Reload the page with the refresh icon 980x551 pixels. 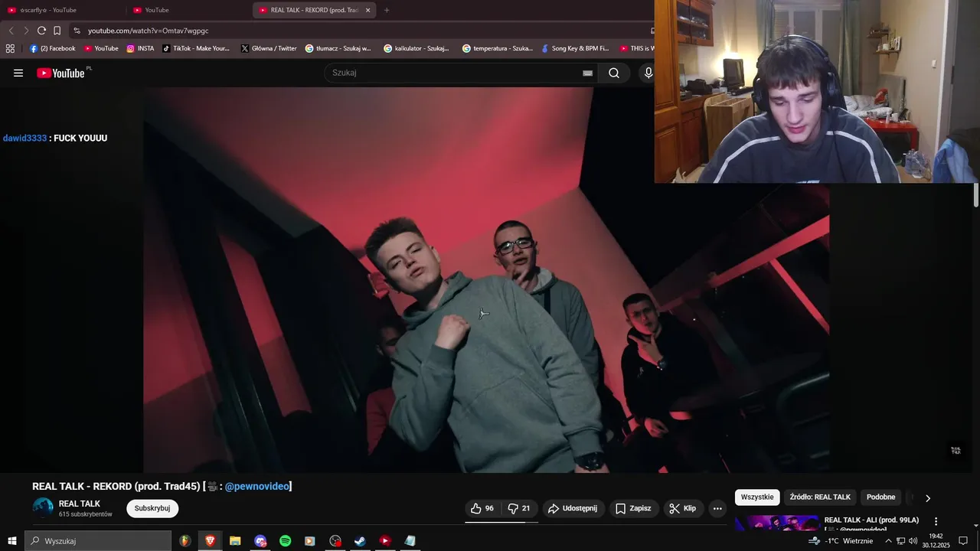pyautogui.click(x=41, y=31)
